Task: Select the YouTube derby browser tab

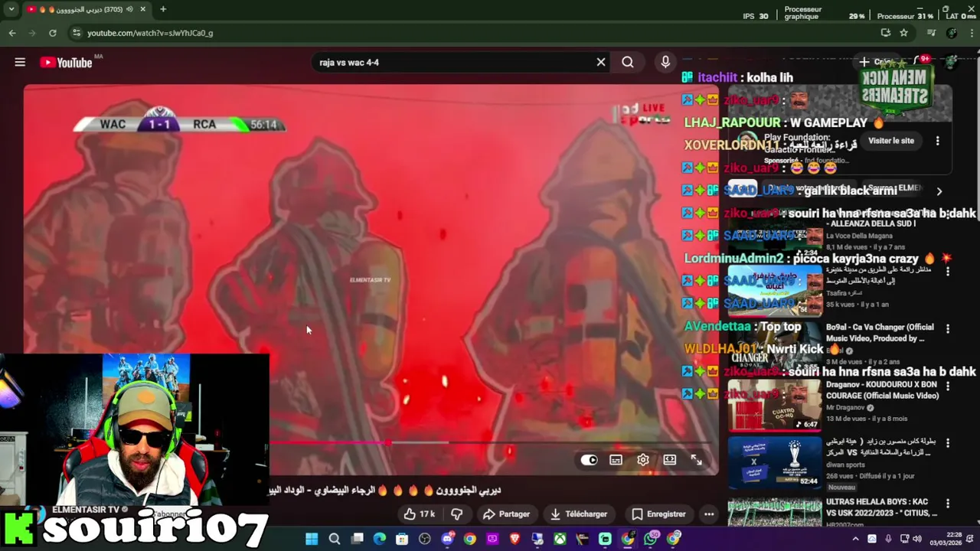Action: (x=86, y=9)
